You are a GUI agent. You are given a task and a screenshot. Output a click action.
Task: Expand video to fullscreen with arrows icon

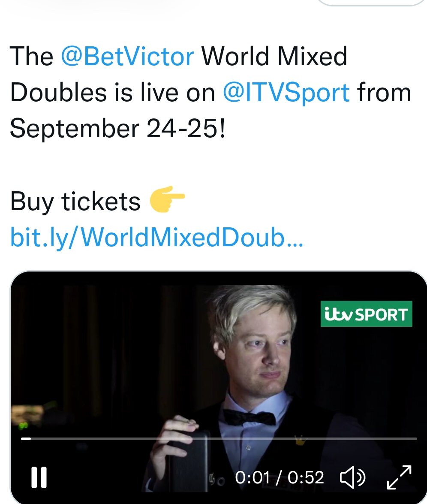(x=399, y=477)
